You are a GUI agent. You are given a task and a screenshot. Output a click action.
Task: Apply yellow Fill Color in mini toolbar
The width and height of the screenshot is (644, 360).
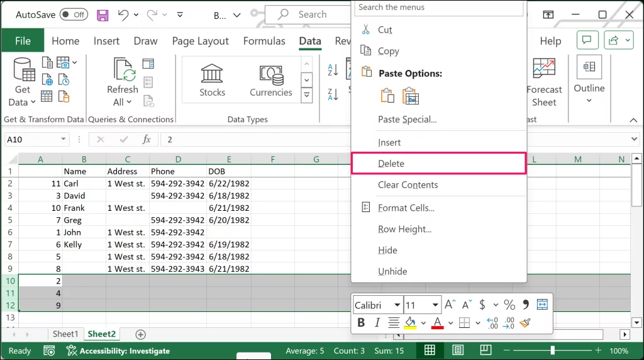pos(410,323)
